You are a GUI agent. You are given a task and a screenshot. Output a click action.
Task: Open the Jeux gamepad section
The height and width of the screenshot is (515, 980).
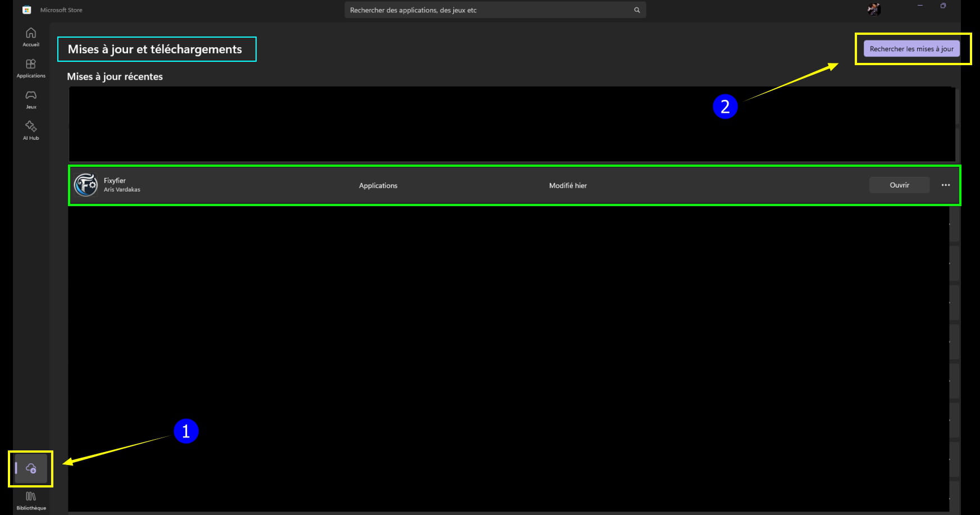[x=31, y=99]
